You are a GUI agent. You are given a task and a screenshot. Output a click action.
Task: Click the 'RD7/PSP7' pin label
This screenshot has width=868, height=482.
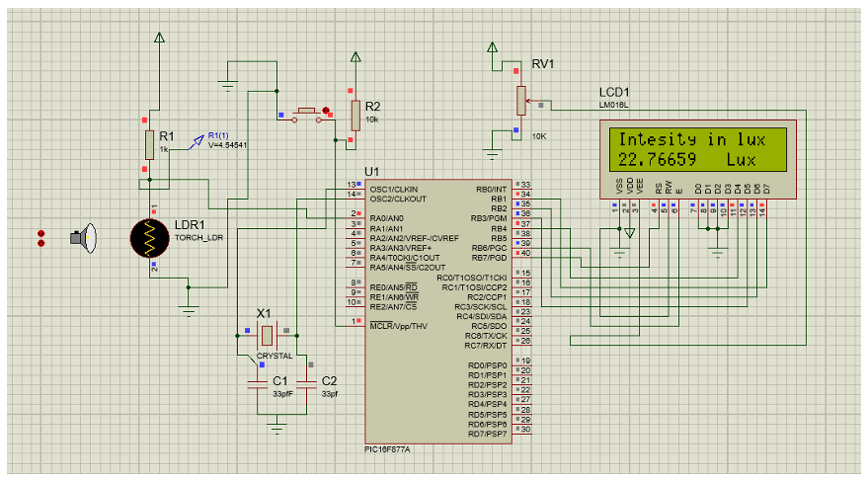[x=488, y=435]
